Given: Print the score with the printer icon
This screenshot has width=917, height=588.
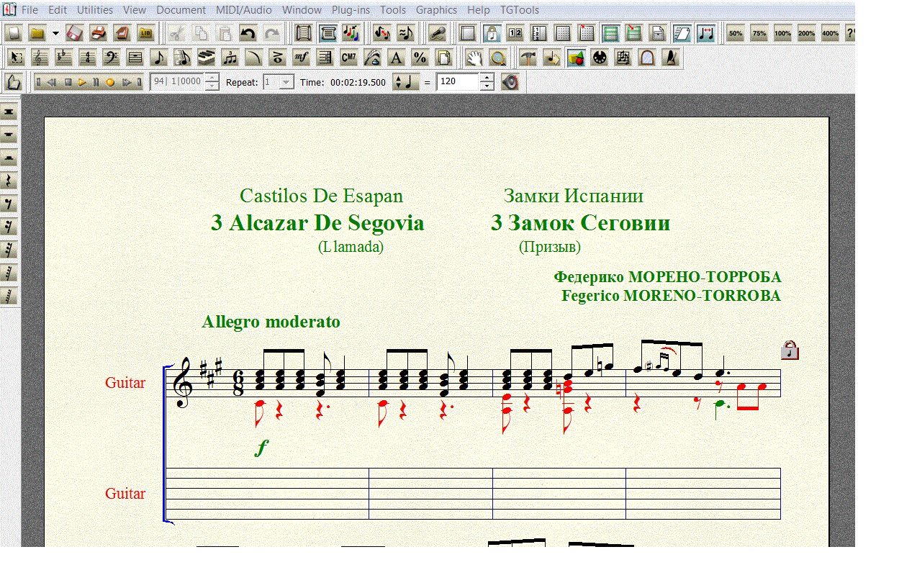Looking at the screenshot, I should coord(99,33).
